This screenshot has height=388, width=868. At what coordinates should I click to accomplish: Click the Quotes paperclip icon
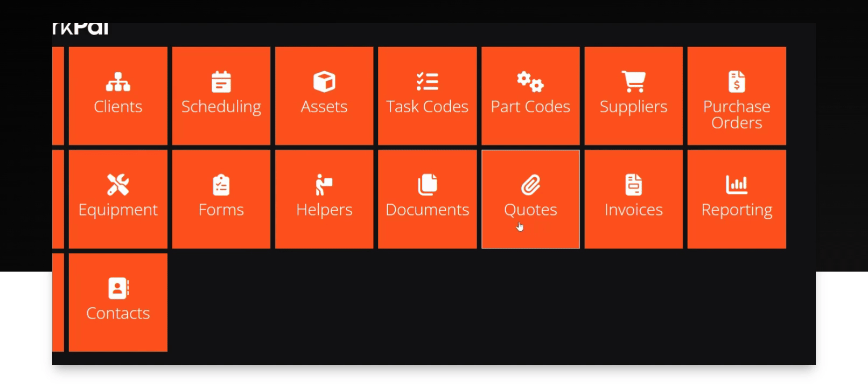[x=530, y=185]
